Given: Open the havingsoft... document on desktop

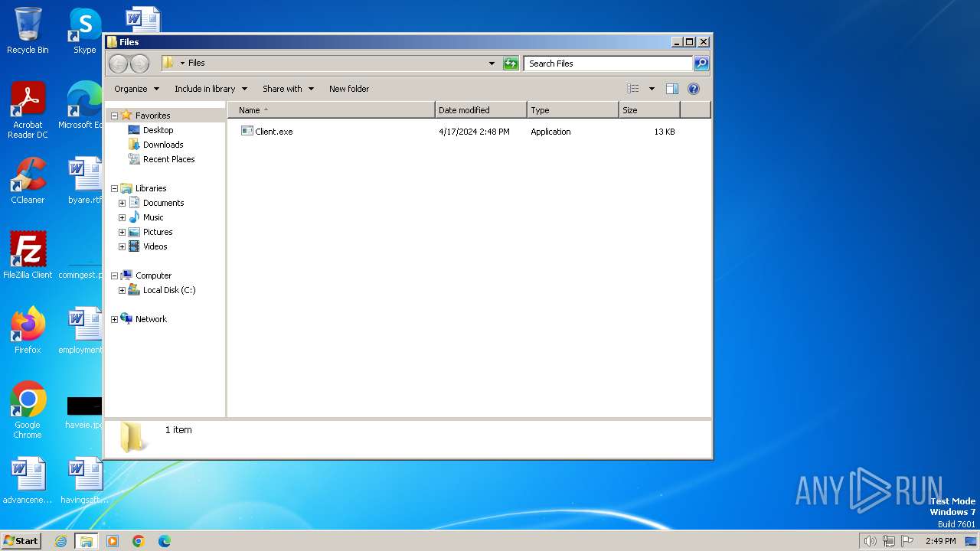Looking at the screenshot, I should [84, 481].
